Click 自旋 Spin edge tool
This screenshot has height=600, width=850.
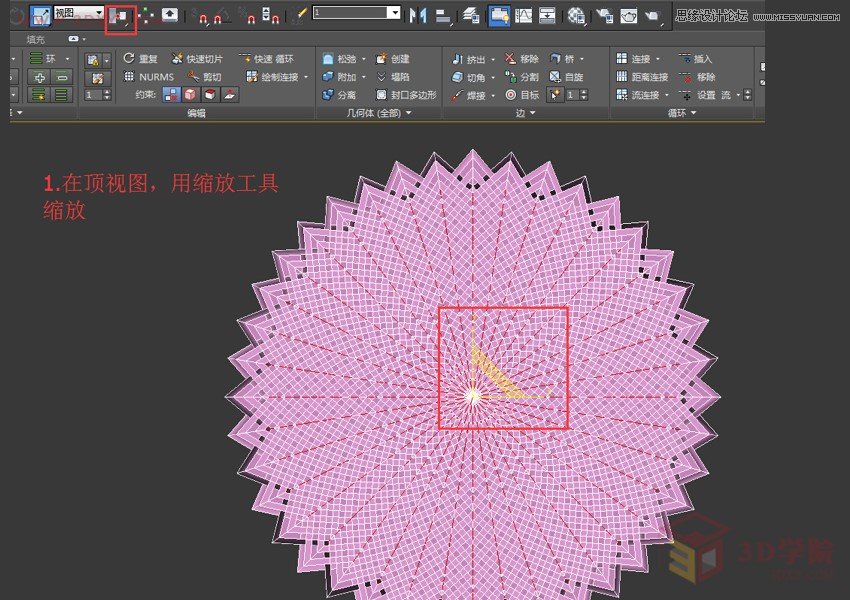[x=566, y=76]
